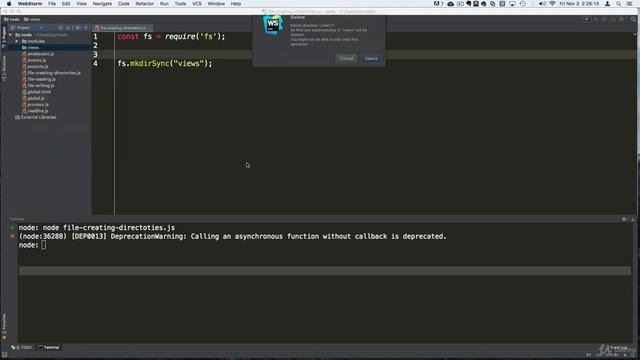Click the Cancel button in the dialog
This screenshot has height=360, width=640.
pos(346,58)
